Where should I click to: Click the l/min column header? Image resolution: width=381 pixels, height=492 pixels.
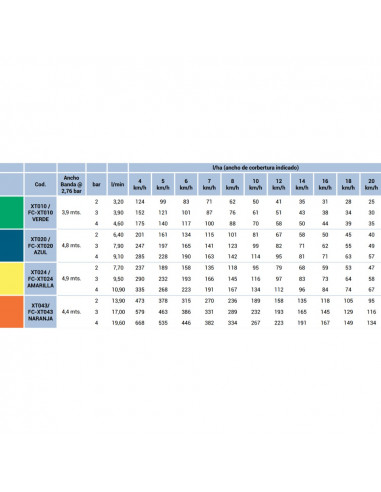[x=118, y=184]
